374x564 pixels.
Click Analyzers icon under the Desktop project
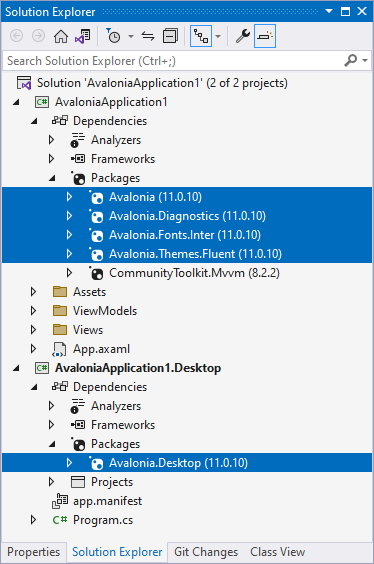[x=78, y=406]
